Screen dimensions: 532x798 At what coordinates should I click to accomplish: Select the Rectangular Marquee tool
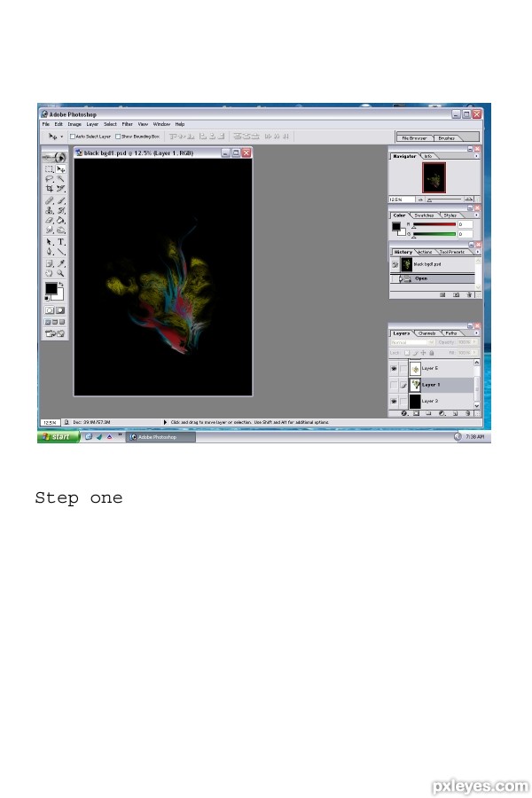click(x=50, y=169)
